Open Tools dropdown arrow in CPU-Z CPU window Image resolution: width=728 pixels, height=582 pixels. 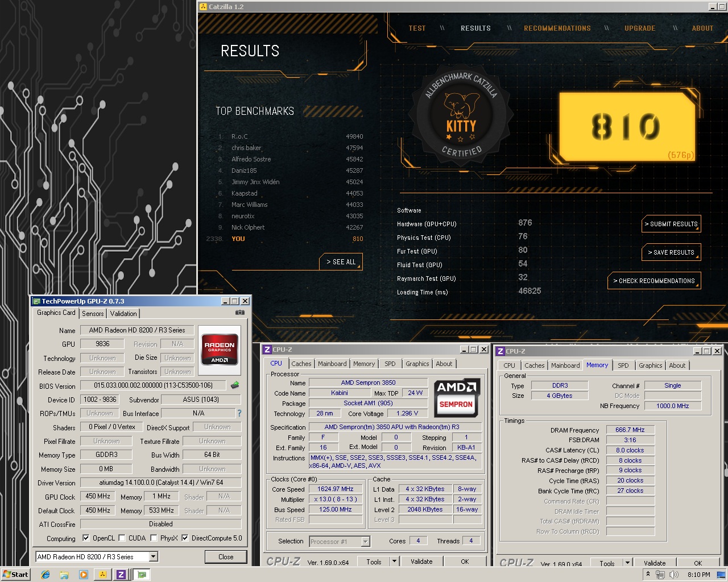click(x=394, y=562)
